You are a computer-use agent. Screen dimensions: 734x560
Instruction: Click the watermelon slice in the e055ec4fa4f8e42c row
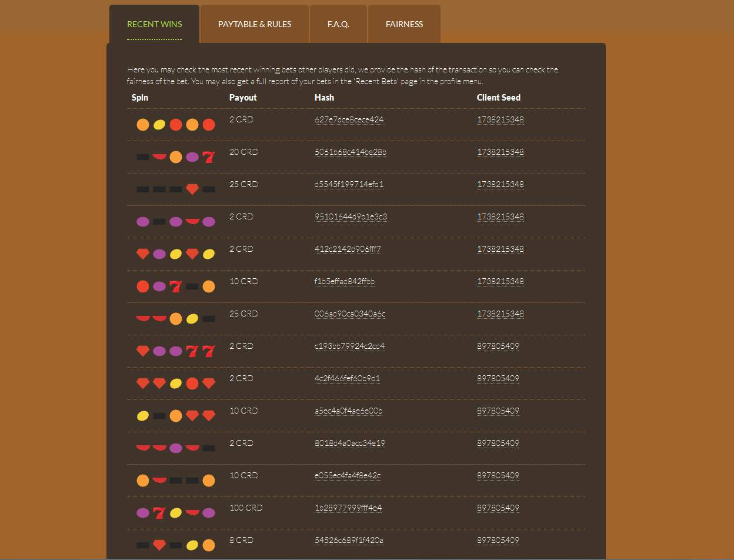point(159,480)
